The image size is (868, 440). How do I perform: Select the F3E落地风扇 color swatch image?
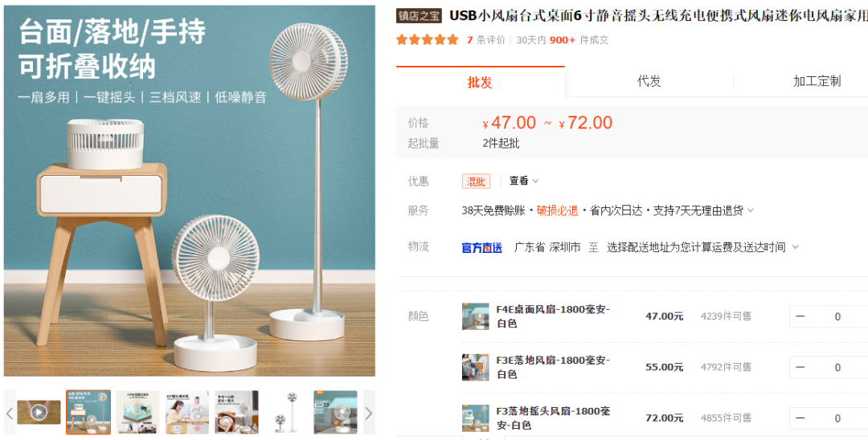click(476, 367)
